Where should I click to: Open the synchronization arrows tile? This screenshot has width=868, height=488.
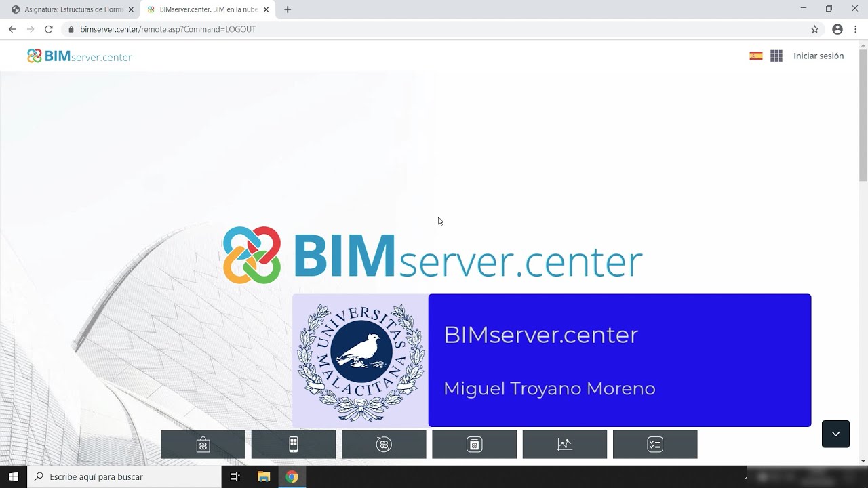coord(384,445)
